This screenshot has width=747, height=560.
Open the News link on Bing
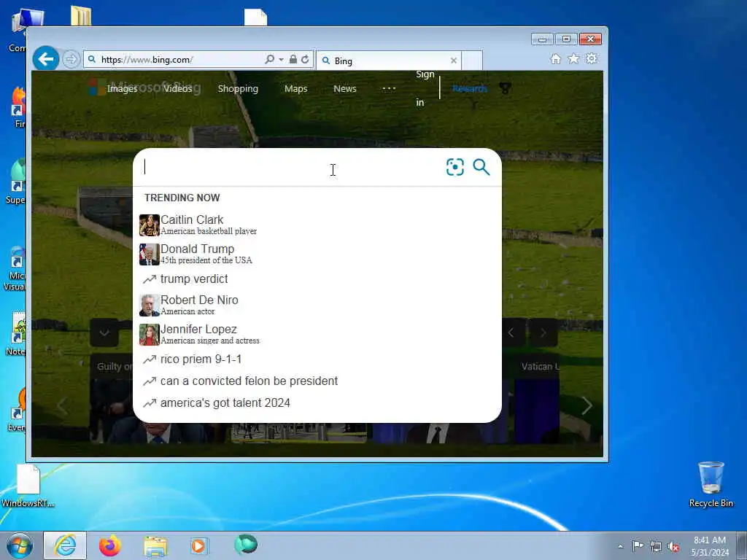pos(345,88)
